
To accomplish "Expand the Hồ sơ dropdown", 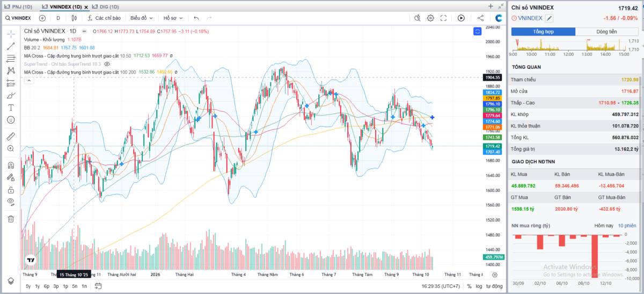I will pyautogui.click(x=173, y=18).
